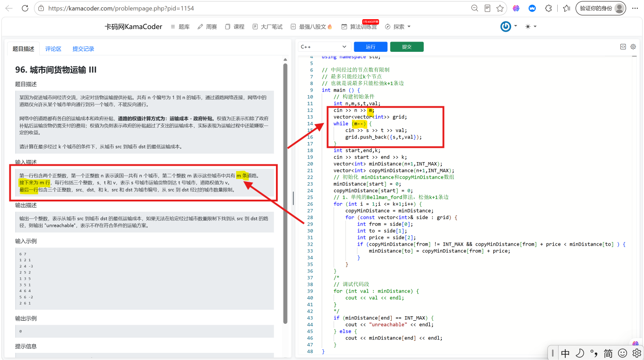The width and height of the screenshot is (644, 360).
Task: Click the 输入示例 heading
Action: tap(26, 241)
